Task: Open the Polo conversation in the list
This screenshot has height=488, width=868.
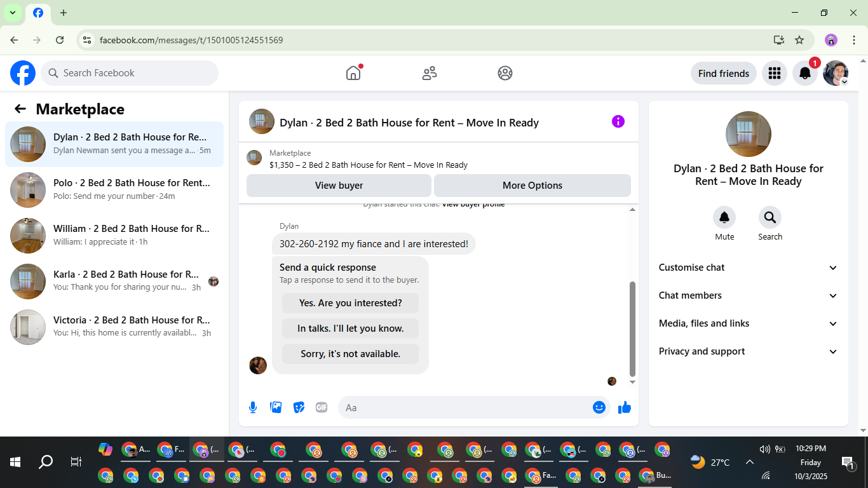Action: [114, 190]
